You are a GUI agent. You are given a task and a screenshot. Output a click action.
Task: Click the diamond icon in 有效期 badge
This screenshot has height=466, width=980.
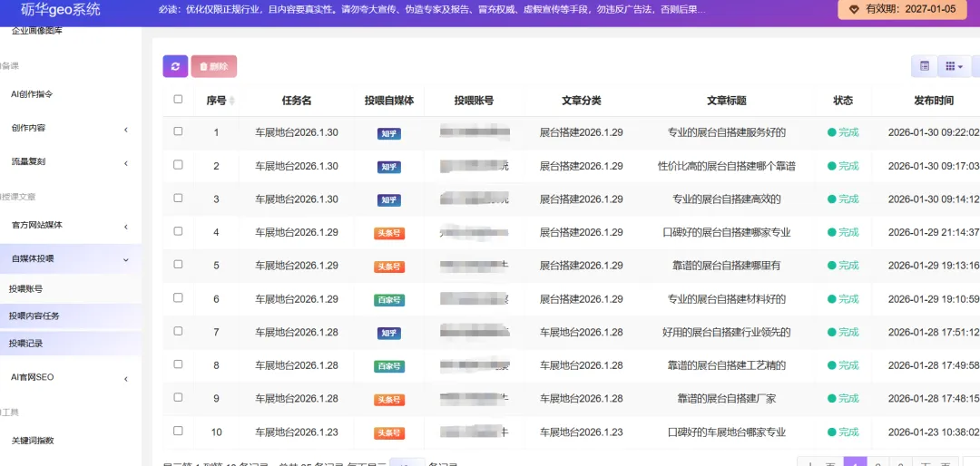854,9
